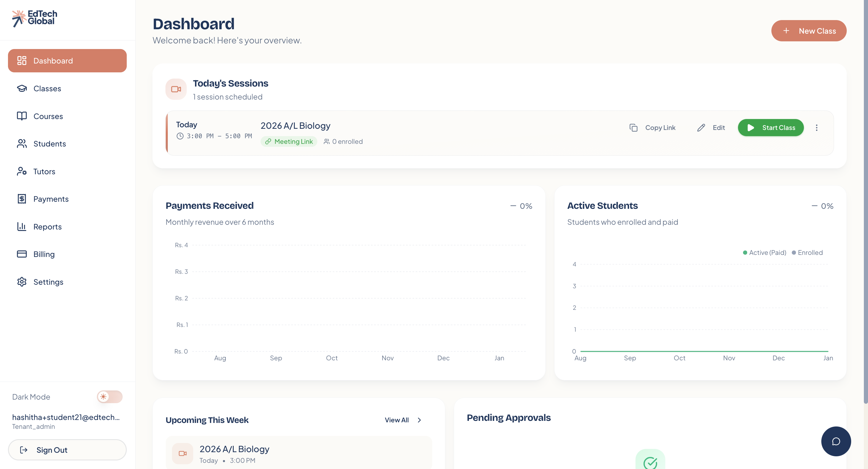Go to Payments in the sidebar
The image size is (868, 469).
[x=51, y=199]
